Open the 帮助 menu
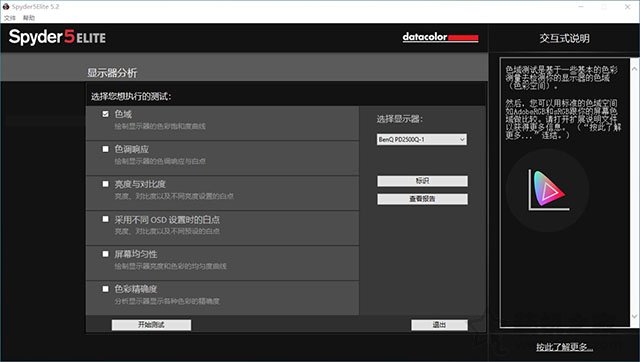Viewport: 640px width, 362px height. [29, 18]
